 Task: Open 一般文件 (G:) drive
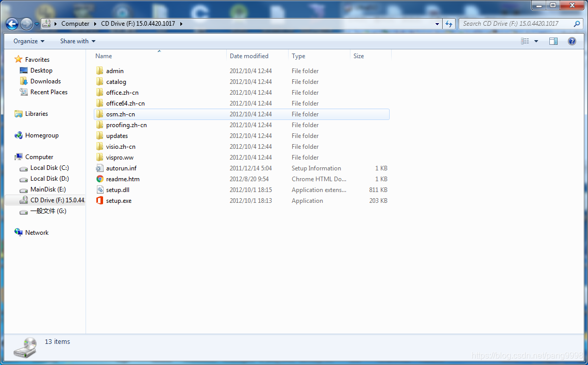coord(48,211)
